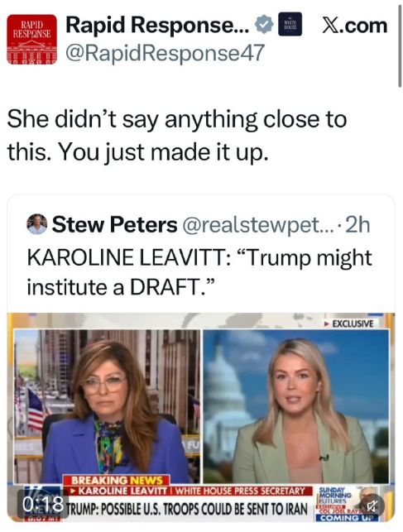Click the 2h timestamp on quoted post
The height and width of the screenshot is (532, 403).
tap(357, 224)
